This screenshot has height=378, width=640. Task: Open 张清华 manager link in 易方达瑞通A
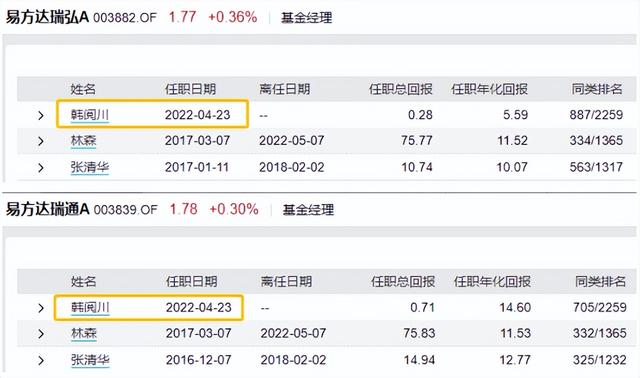[x=90, y=360]
